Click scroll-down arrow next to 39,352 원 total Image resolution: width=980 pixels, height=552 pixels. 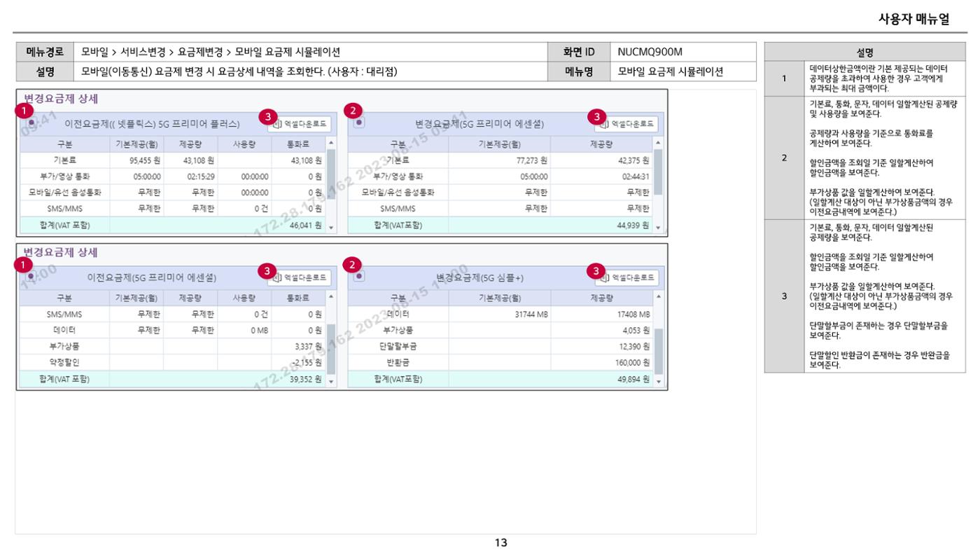coord(331,382)
